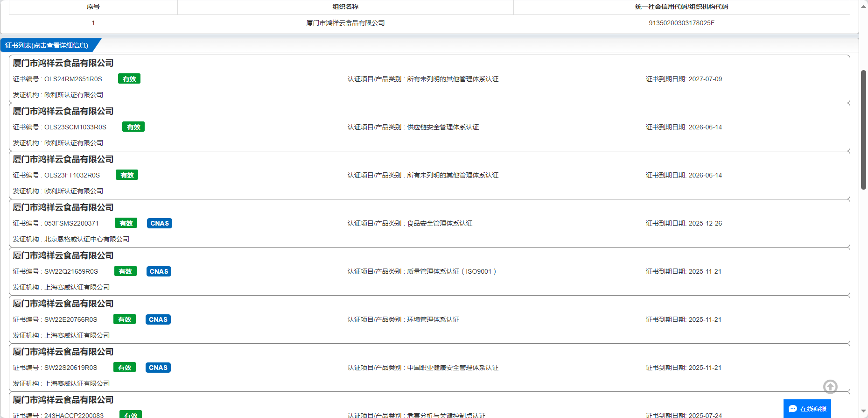Click the 序号 column header
The image size is (868, 418).
pyautogui.click(x=93, y=7)
